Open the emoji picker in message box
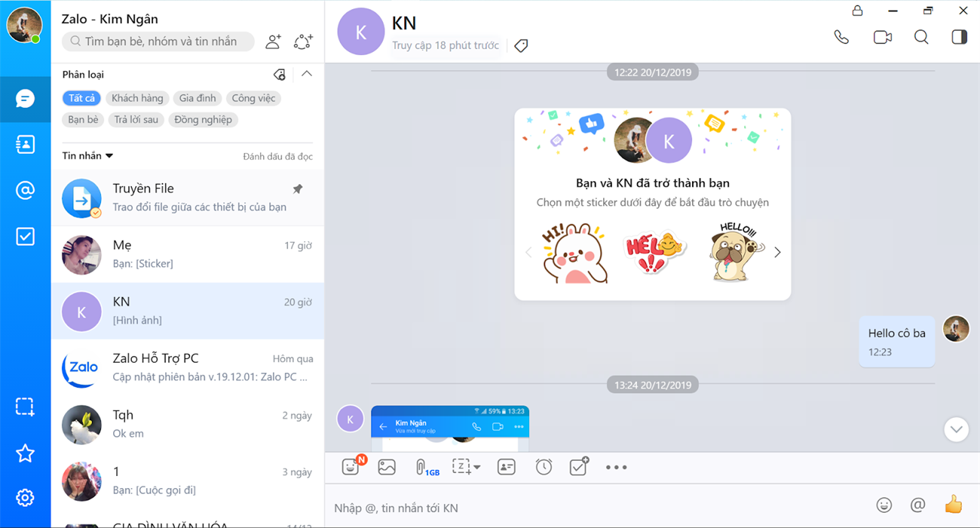This screenshot has height=528, width=980. click(x=884, y=505)
